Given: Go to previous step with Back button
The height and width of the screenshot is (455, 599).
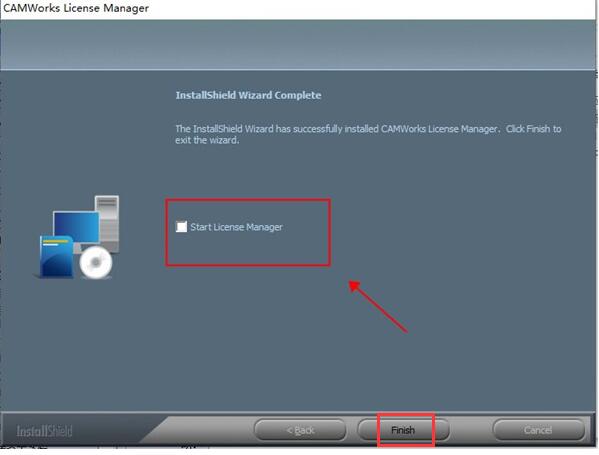Looking at the screenshot, I should point(300,430).
